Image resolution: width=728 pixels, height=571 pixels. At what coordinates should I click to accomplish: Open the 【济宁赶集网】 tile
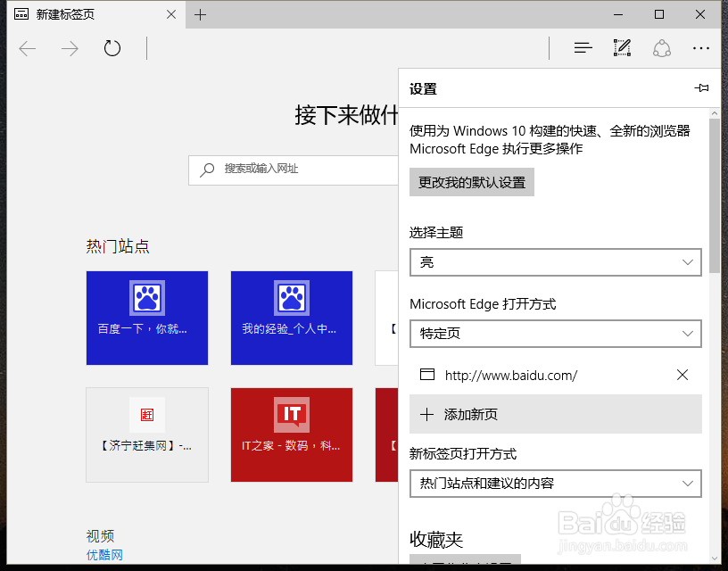click(147, 435)
